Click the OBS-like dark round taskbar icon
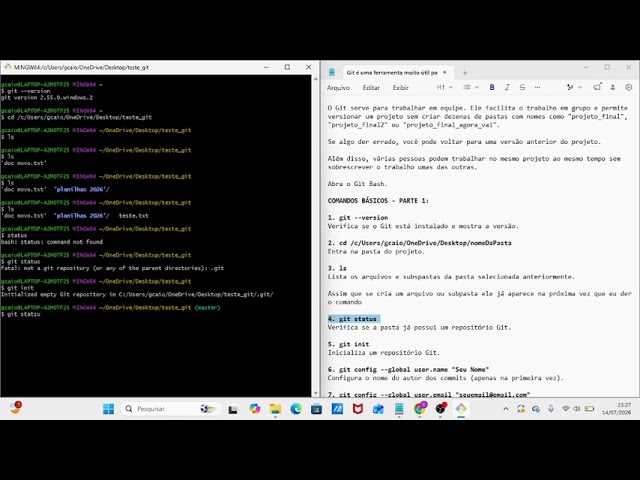 [440, 409]
